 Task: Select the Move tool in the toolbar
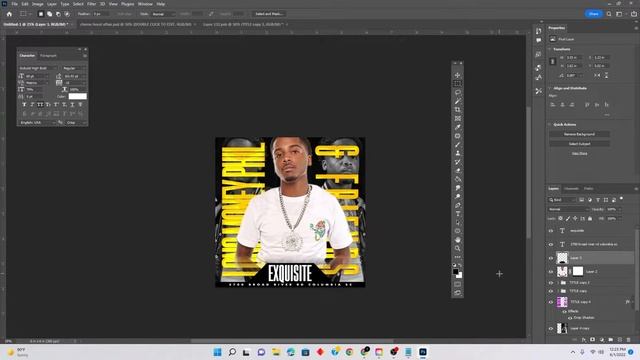458,75
